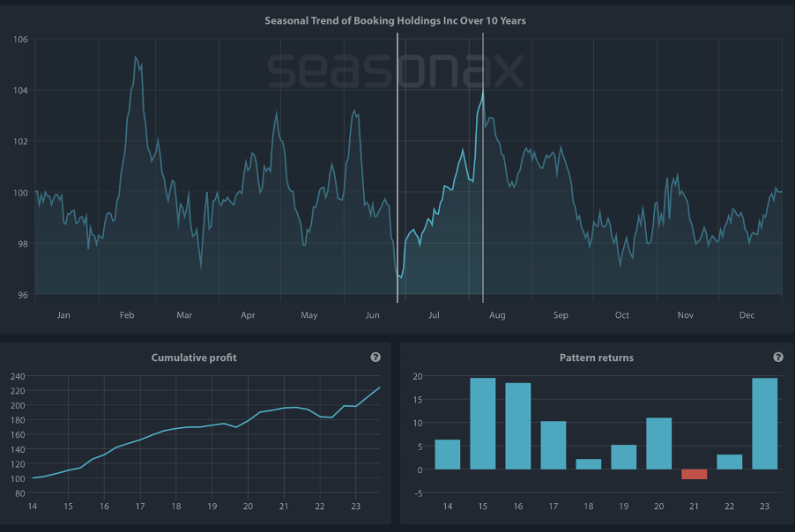This screenshot has width=795, height=532.
Task: Select the Pattern returns bar for year 15
Action: pyautogui.click(x=483, y=424)
